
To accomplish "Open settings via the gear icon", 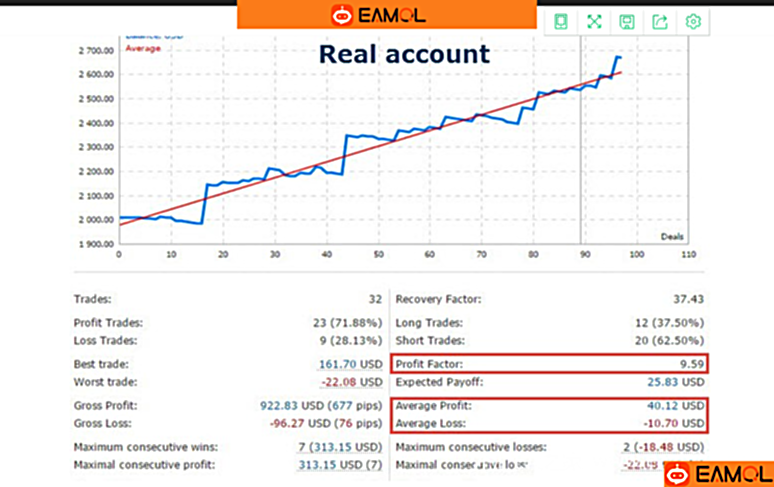I will pos(693,22).
